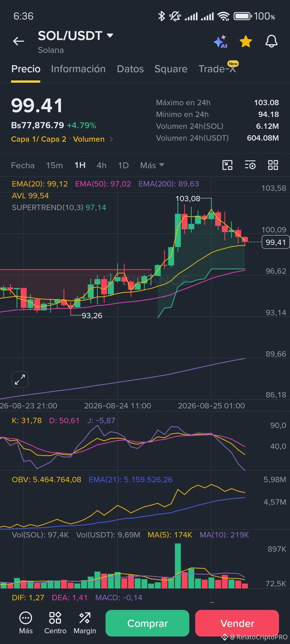Tap the back arrow icon
The width and height of the screenshot is (290, 644).
tap(19, 41)
